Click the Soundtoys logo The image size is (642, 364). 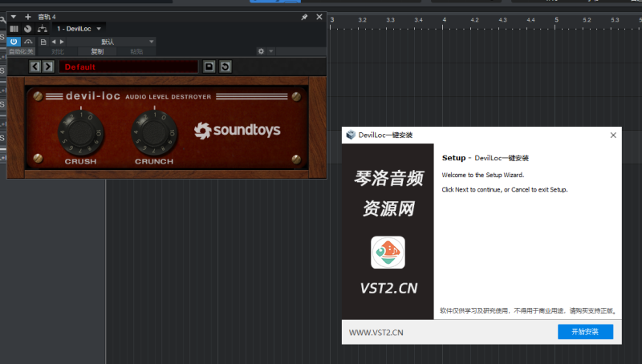[237, 130]
